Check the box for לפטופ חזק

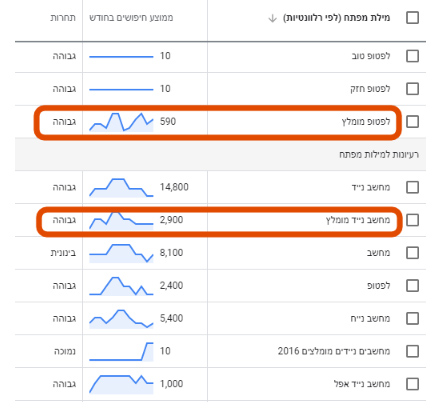pos(412,89)
